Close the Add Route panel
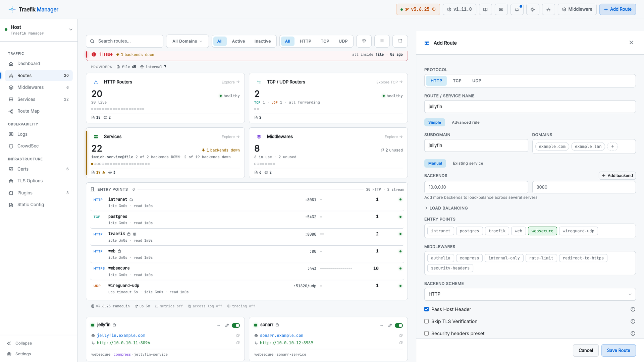The image size is (644, 362). pos(631,43)
